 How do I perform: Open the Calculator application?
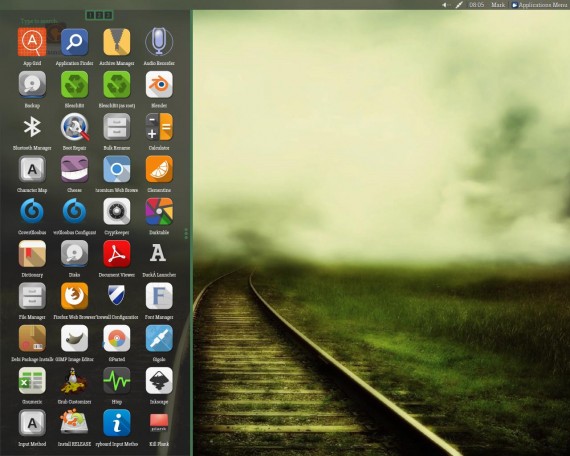coord(159,127)
